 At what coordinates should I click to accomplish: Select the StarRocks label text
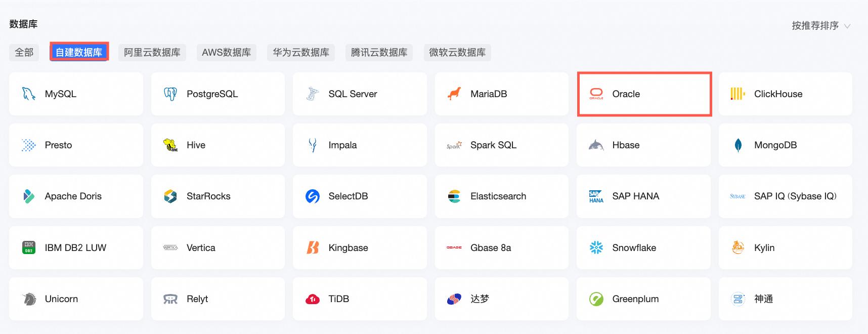(x=208, y=196)
